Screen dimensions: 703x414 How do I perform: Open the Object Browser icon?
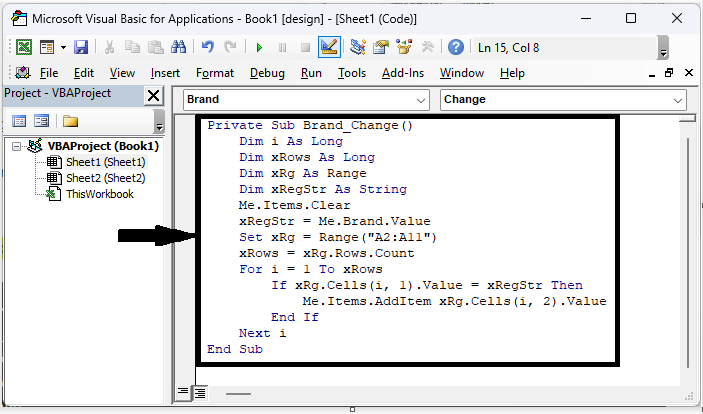pyautogui.click(x=404, y=47)
